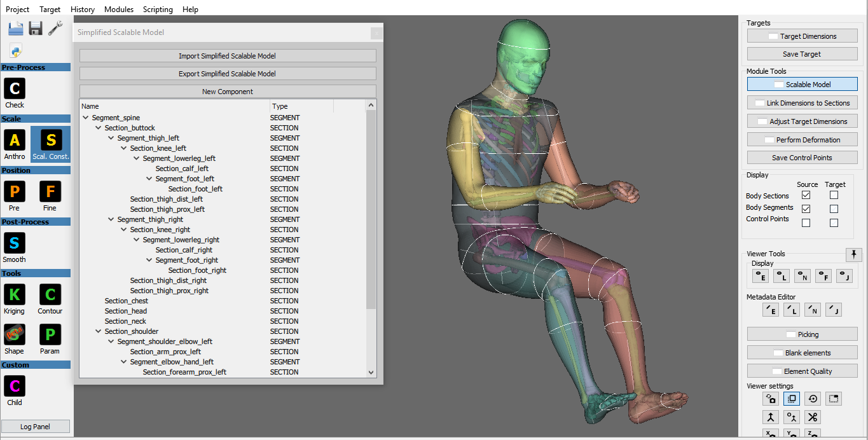Toggle Display L visibility icon
This screenshot has width=868, height=440.
click(782, 276)
